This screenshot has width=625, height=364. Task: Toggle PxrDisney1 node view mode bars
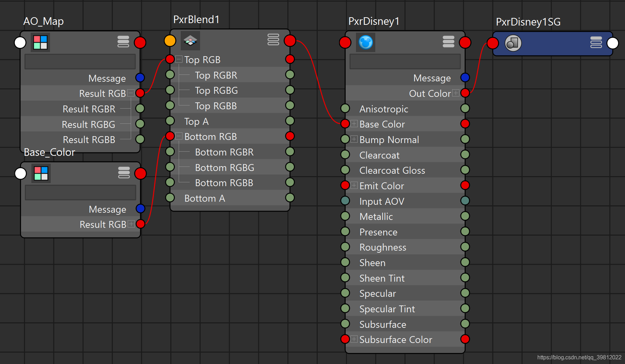point(448,41)
